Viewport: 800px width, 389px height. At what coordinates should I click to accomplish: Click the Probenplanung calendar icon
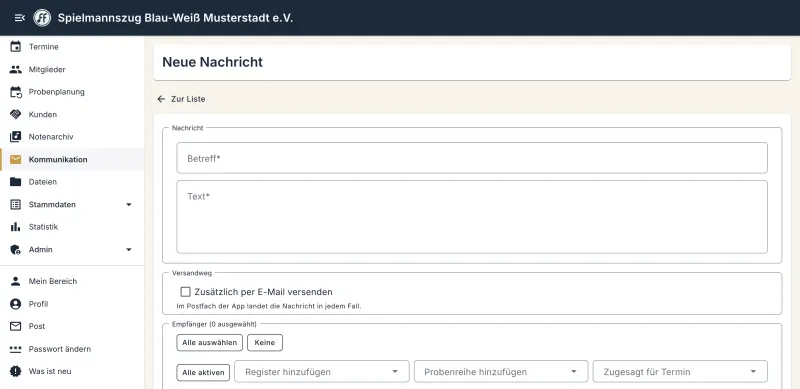(x=16, y=92)
